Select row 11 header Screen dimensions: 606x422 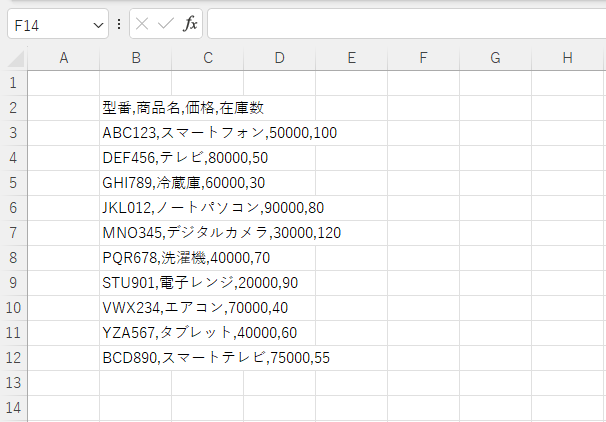point(14,333)
